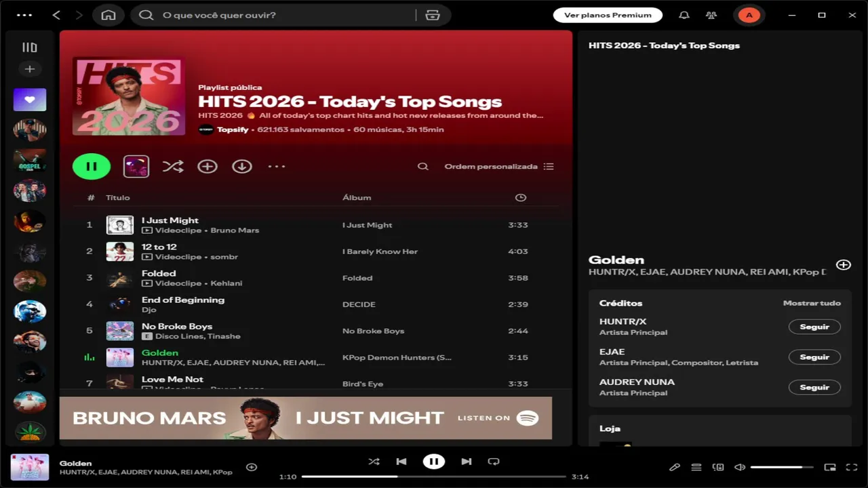Image resolution: width=868 pixels, height=488 pixels.
Task: Select track 'End of Beginning'
Action: click(183, 300)
